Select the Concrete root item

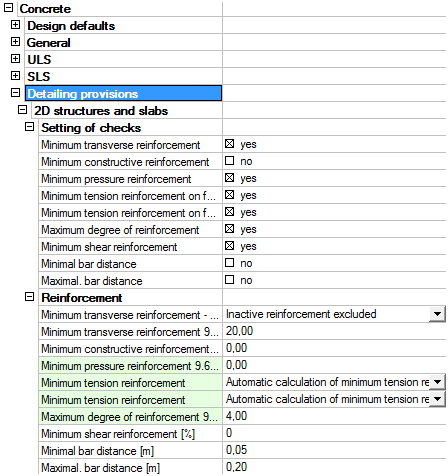45,9
